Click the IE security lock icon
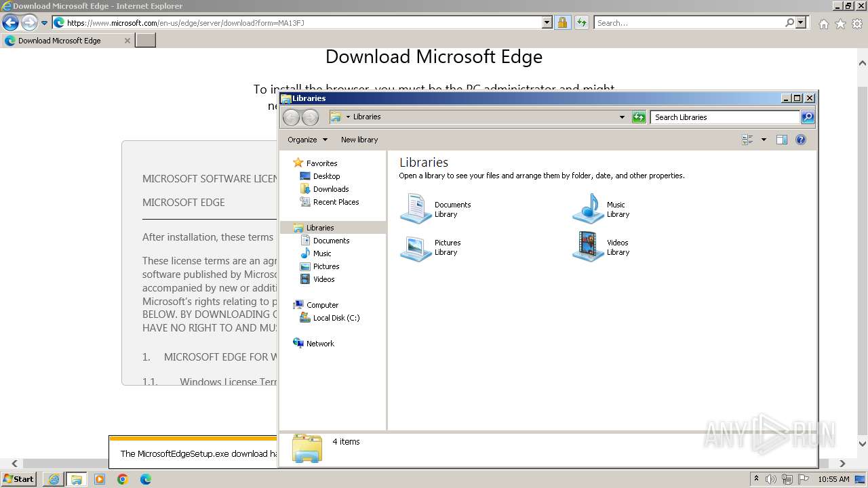 click(x=562, y=22)
